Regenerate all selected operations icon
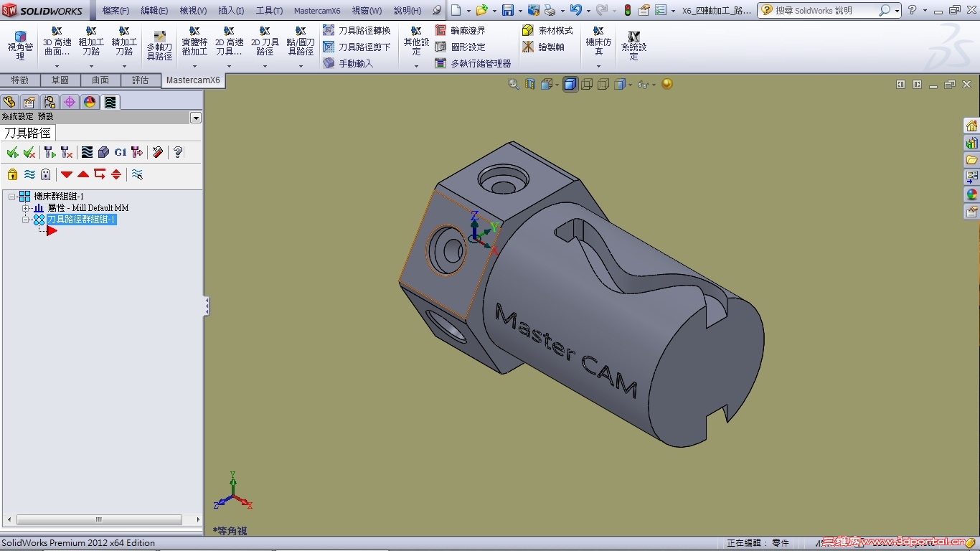This screenshot has width=980, height=551. tap(50, 152)
